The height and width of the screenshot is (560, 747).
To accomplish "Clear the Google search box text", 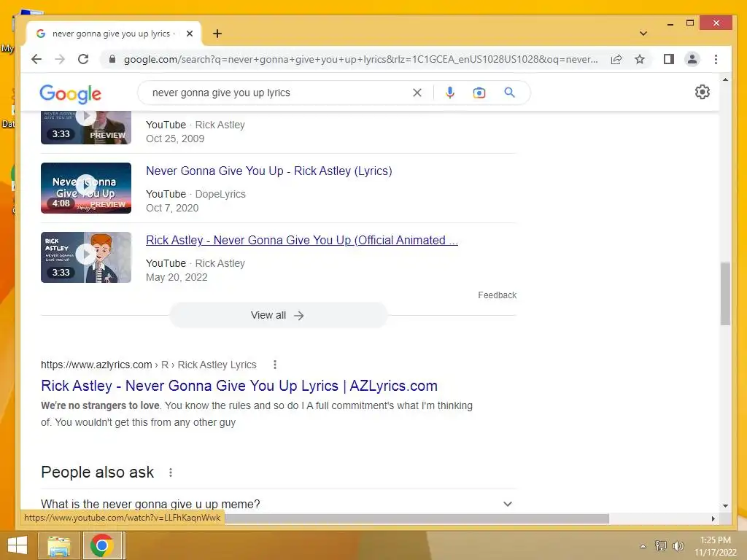I will coord(417,93).
